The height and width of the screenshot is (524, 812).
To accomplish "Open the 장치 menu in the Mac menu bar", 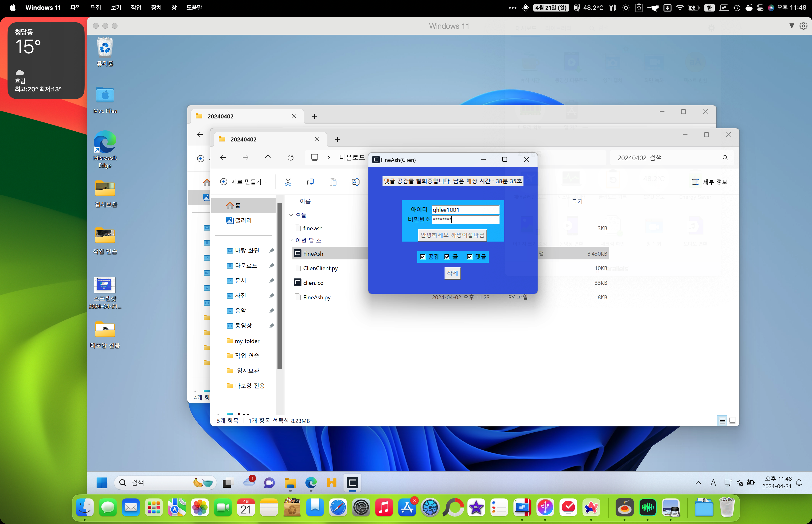I will point(156,8).
